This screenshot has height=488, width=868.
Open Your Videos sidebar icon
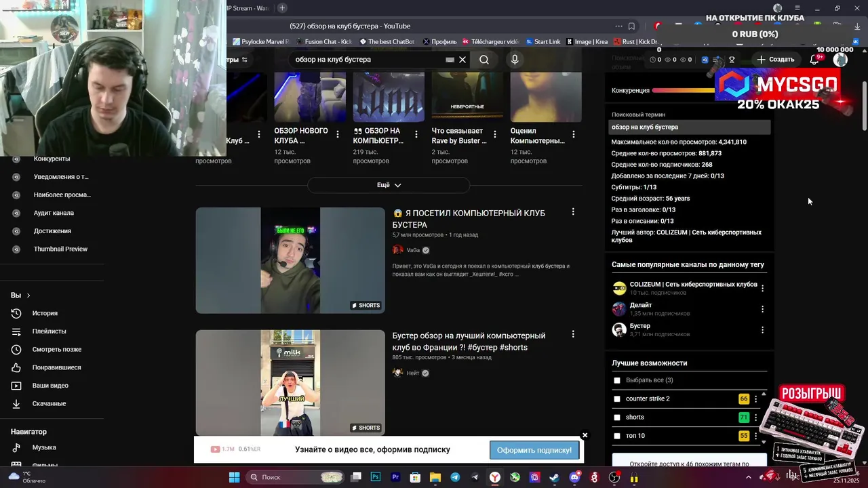16,386
